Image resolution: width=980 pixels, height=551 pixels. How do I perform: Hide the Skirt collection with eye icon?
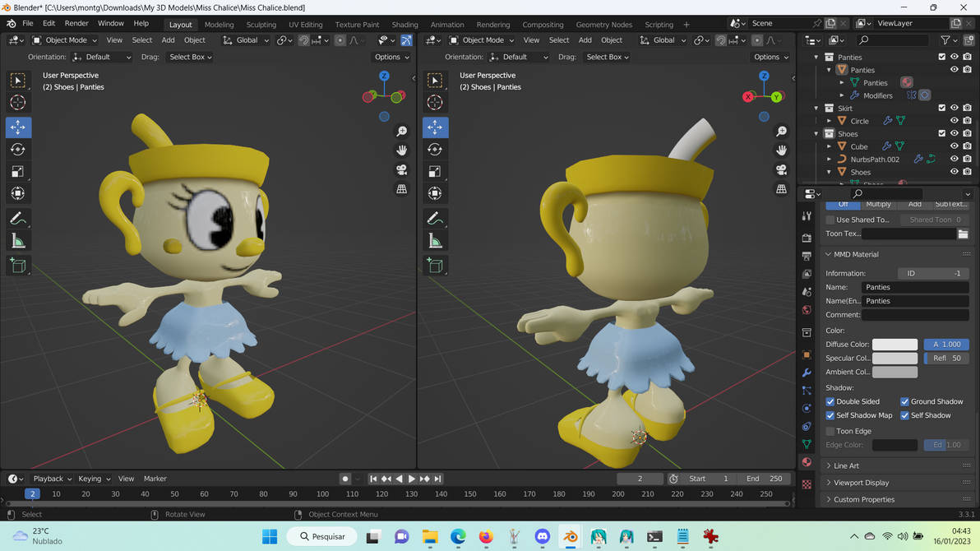tap(955, 109)
